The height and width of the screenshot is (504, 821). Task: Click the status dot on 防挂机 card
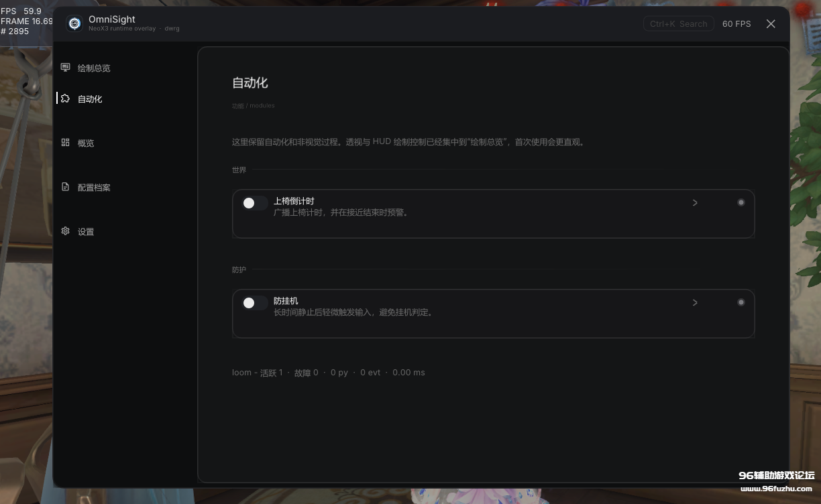coord(741,302)
